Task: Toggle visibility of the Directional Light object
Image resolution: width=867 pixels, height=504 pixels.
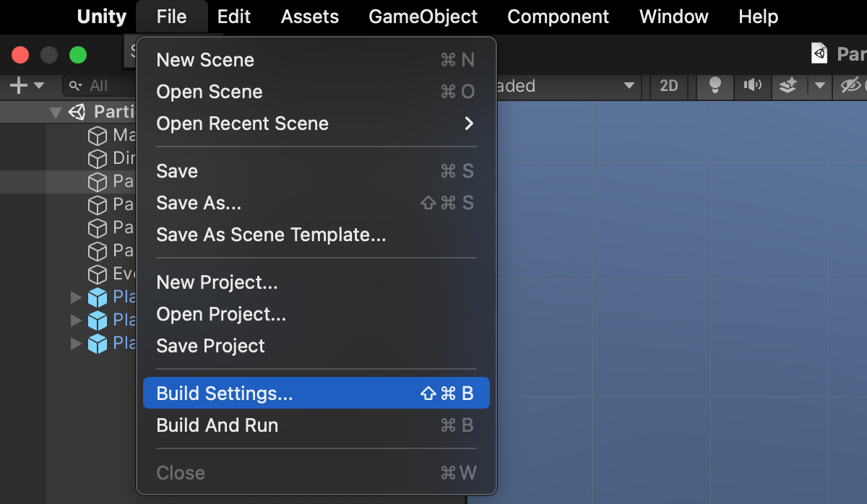Action: coord(98,158)
